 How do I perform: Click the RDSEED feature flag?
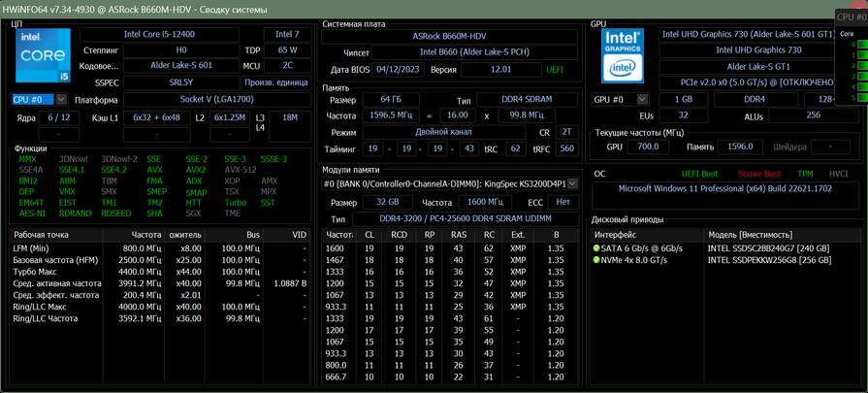pyautogui.click(x=114, y=213)
